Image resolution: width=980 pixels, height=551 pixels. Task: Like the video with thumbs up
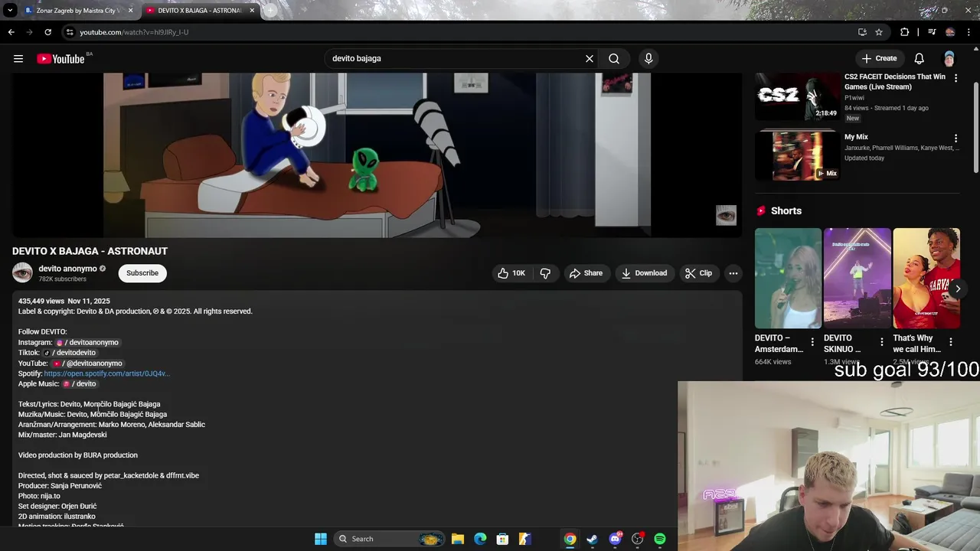tap(511, 273)
